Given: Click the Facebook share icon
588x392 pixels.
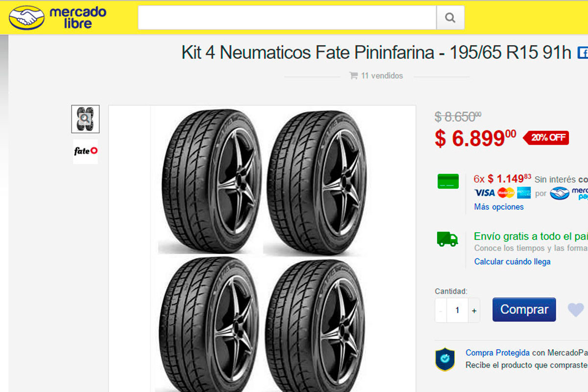Looking at the screenshot, I should (583, 52).
